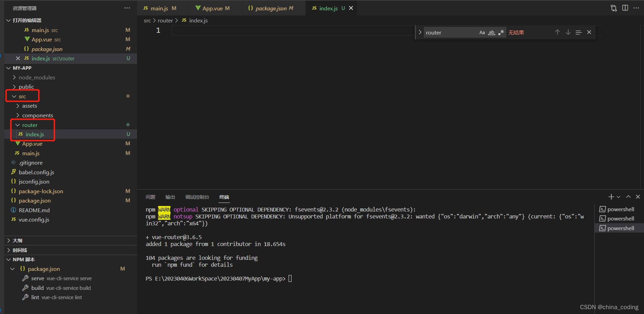Toggle match case in find widget

pyautogui.click(x=482, y=32)
